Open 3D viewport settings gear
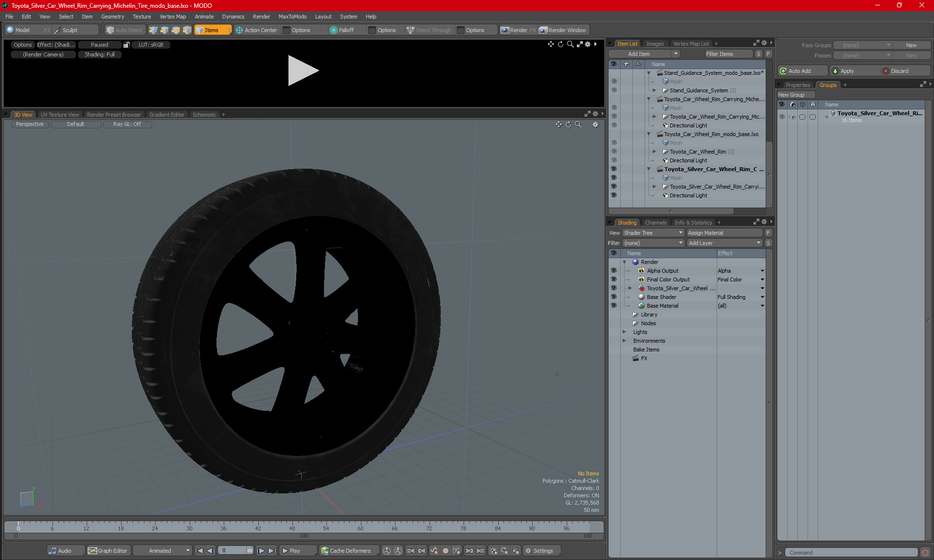This screenshot has width=934, height=560. coord(595,124)
